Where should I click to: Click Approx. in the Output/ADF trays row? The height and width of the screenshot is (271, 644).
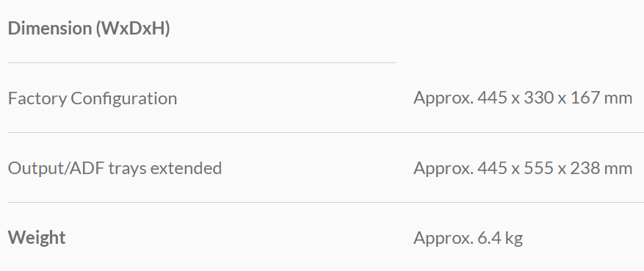click(444, 168)
